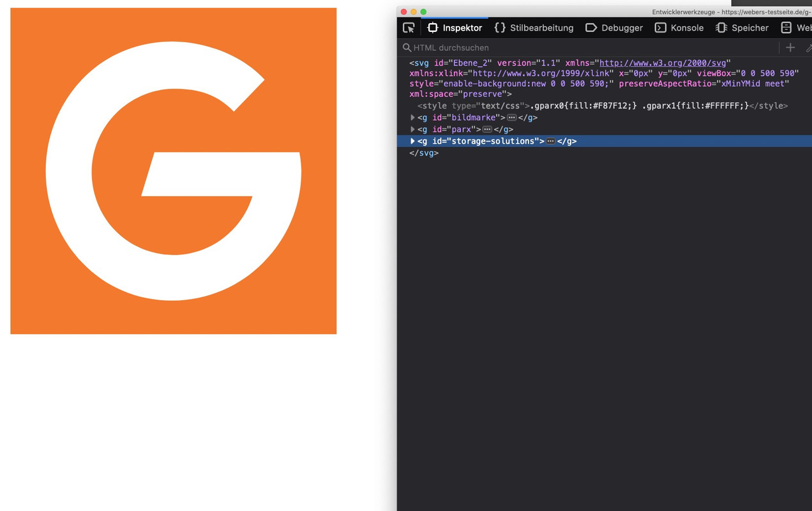Open the Speicher tab

(742, 27)
